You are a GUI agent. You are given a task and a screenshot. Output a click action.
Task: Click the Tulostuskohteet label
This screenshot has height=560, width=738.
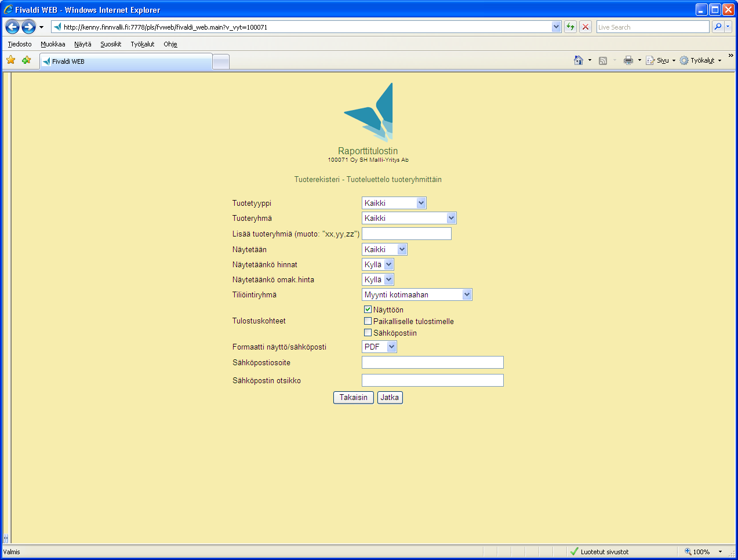pos(259,321)
